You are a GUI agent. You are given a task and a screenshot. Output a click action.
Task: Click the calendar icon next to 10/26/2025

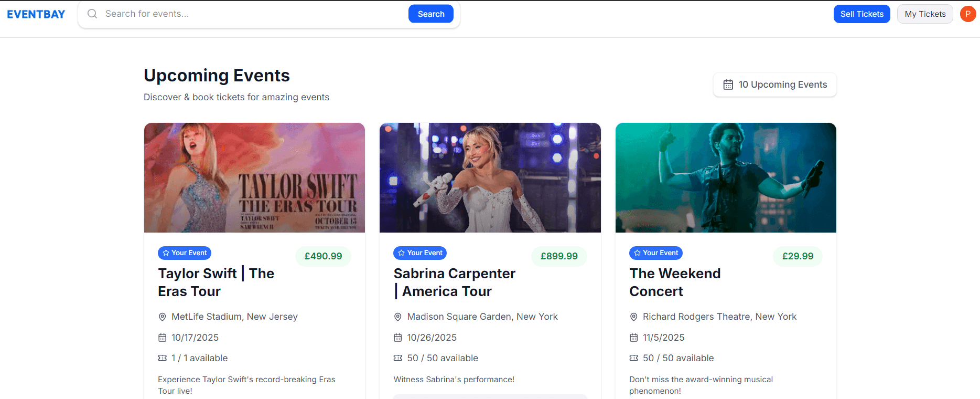point(398,338)
